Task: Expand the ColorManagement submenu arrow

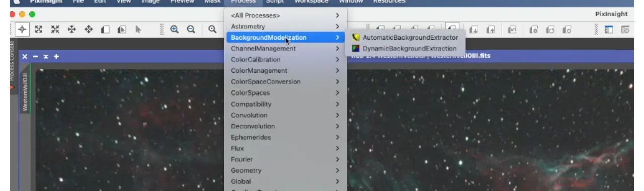Action: click(337, 71)
